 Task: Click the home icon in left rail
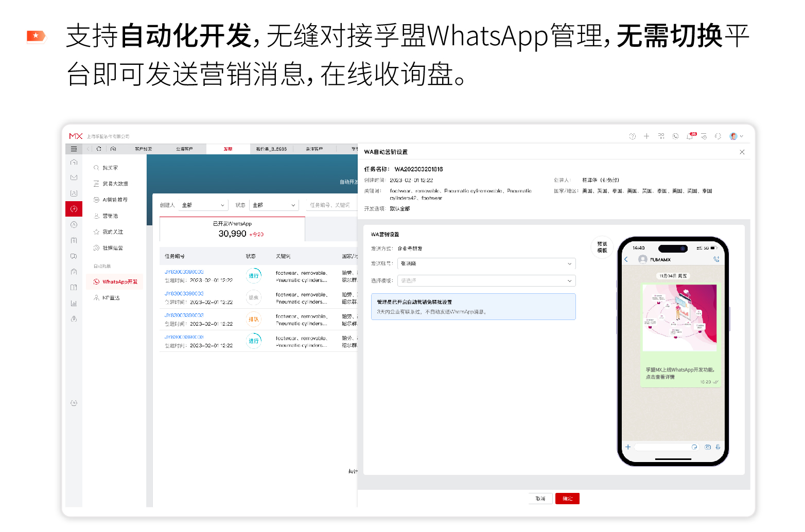coord(74,162)
